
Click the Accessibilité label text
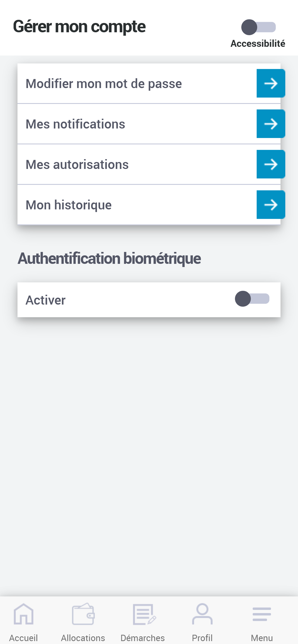(258, 44)
